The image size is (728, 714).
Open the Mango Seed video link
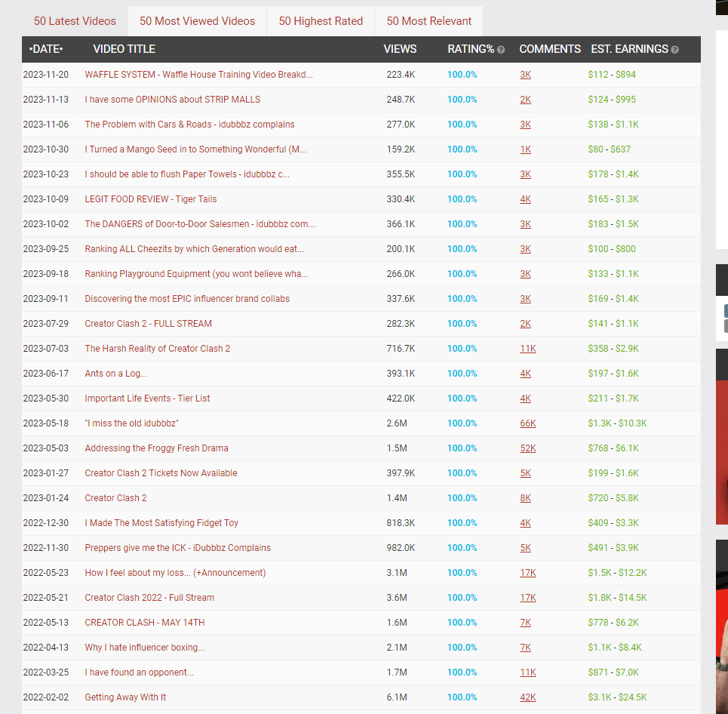point(195,149)
